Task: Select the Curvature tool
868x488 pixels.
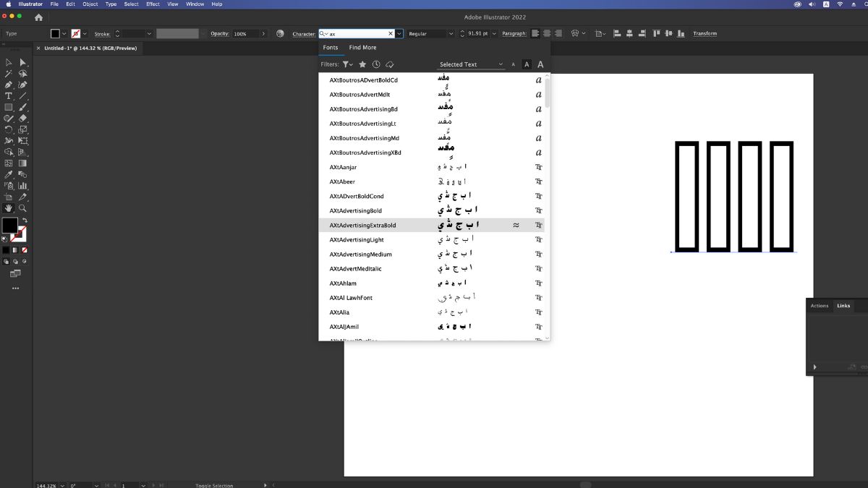Action: click(x=23, y=85)
